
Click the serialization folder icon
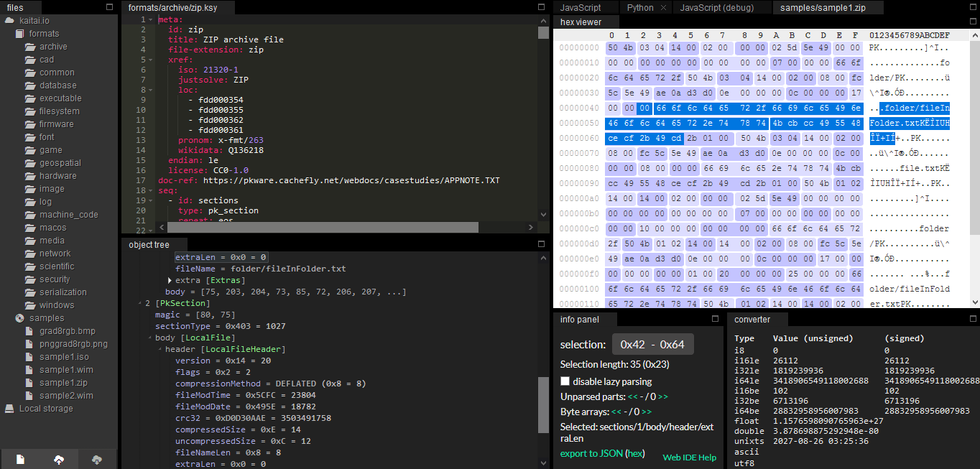pyautogui.click(x=30, y=292)
